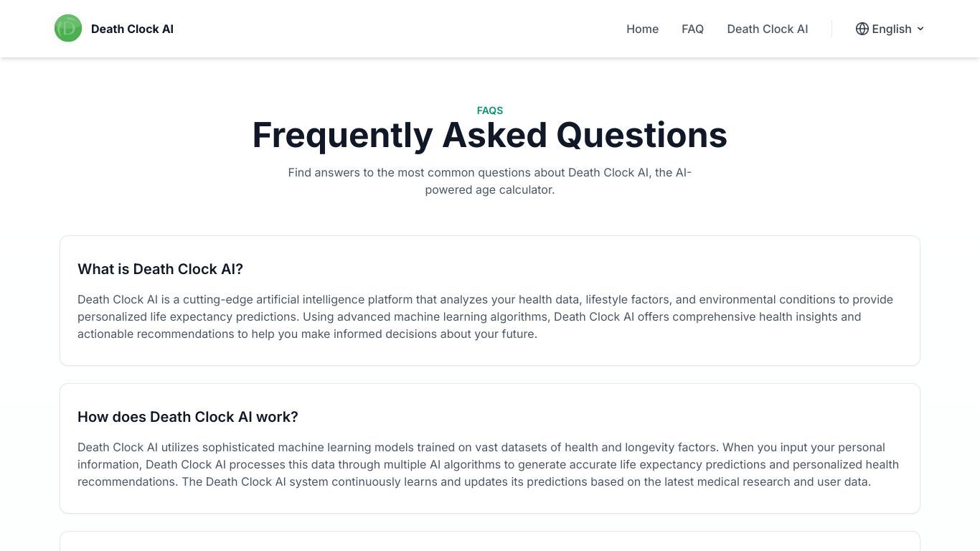Open the FAQ navigation link

click(692, 29)
